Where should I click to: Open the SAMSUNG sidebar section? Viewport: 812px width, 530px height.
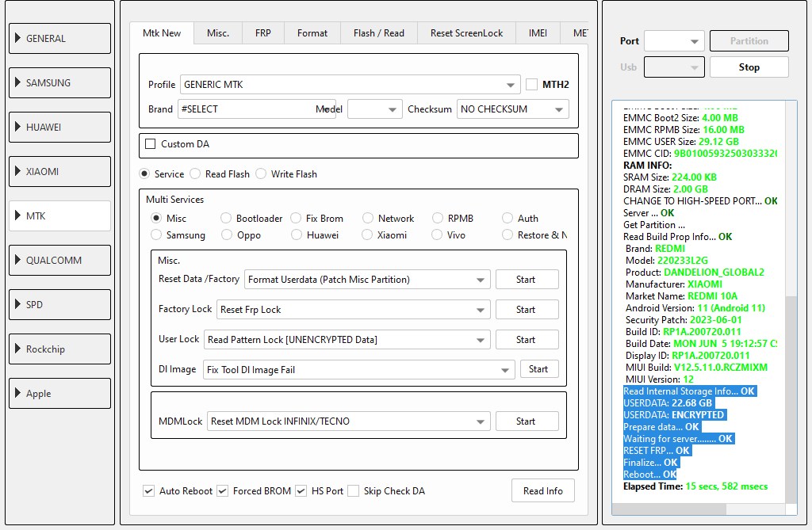[59, 82]
